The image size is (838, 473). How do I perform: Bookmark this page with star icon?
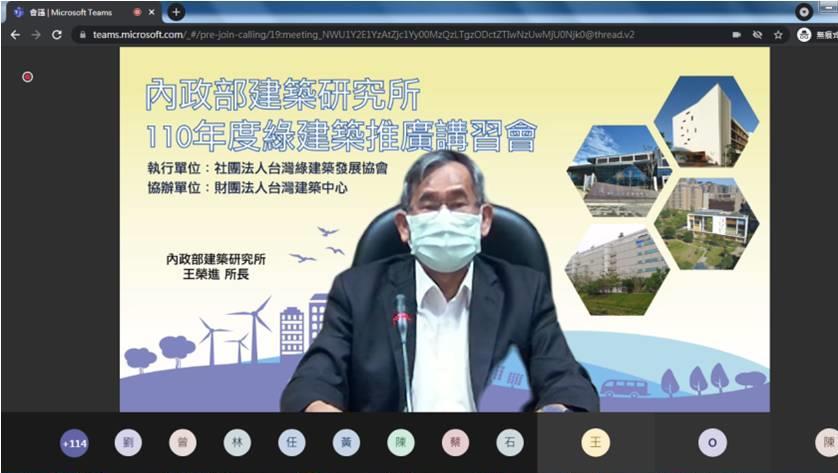pos(778,35)
